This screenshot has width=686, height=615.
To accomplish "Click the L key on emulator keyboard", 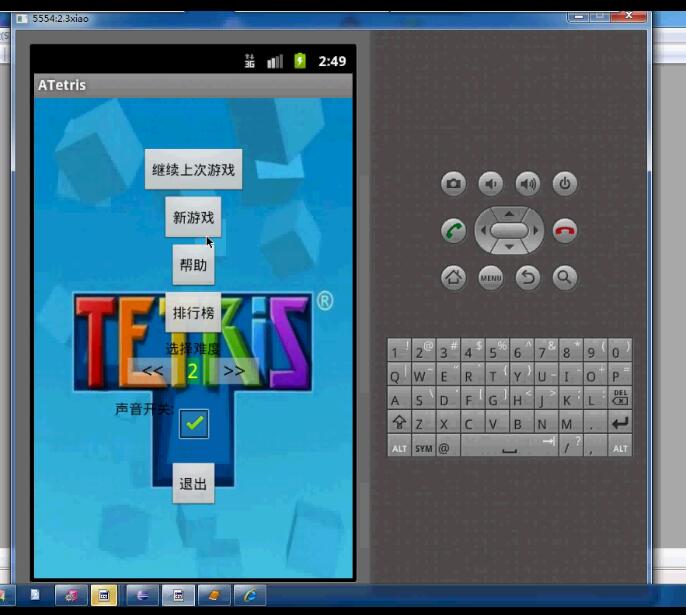I will [x=595, y=398].
